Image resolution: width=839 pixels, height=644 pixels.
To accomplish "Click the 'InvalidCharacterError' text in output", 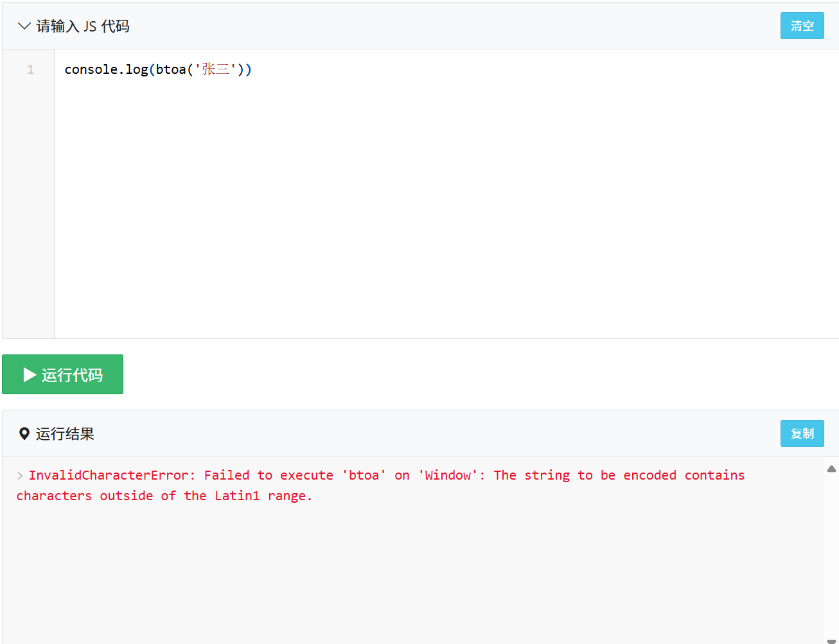I will pos(109,475).
